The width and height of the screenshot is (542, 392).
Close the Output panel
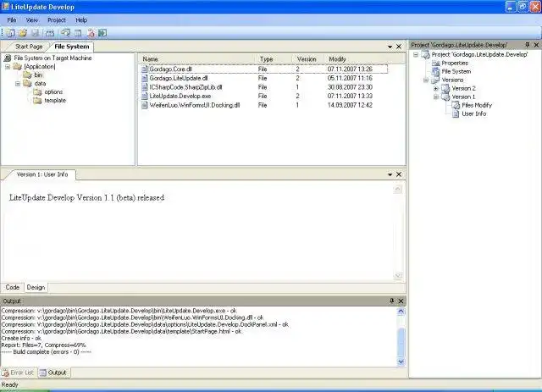coord(401,301)
